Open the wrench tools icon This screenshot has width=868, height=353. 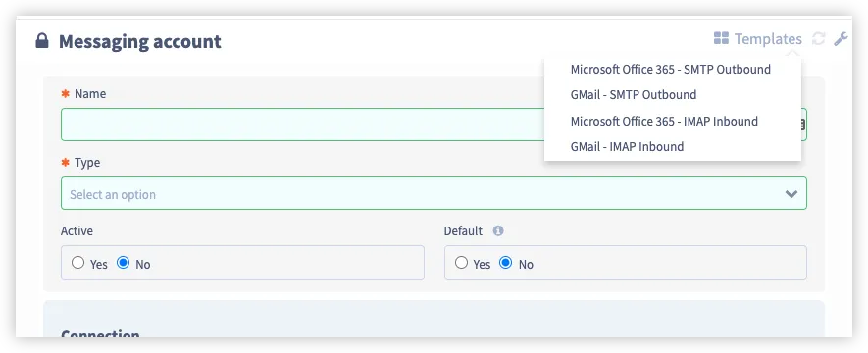841,38
